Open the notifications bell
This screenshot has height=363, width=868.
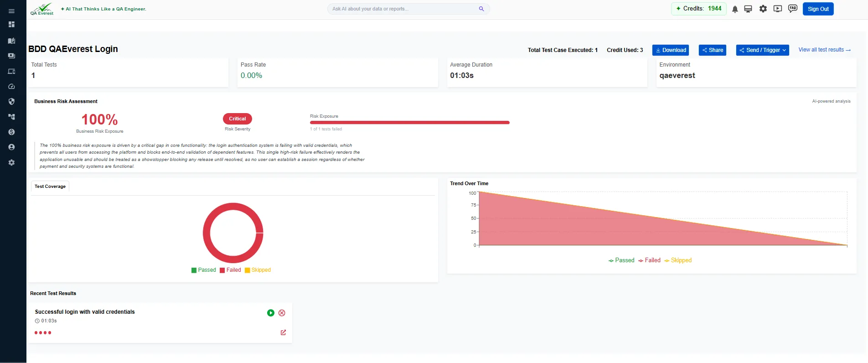click(735, 9)
